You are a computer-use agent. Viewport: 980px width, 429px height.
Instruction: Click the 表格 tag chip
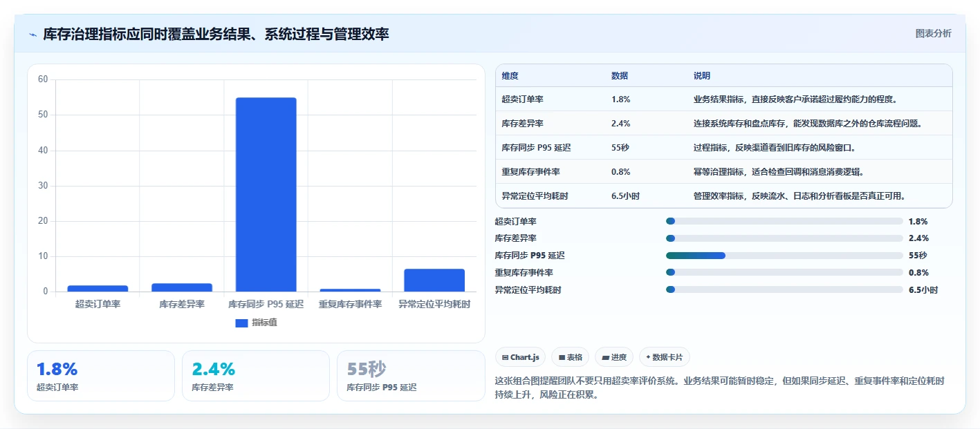tap(571, 357)
